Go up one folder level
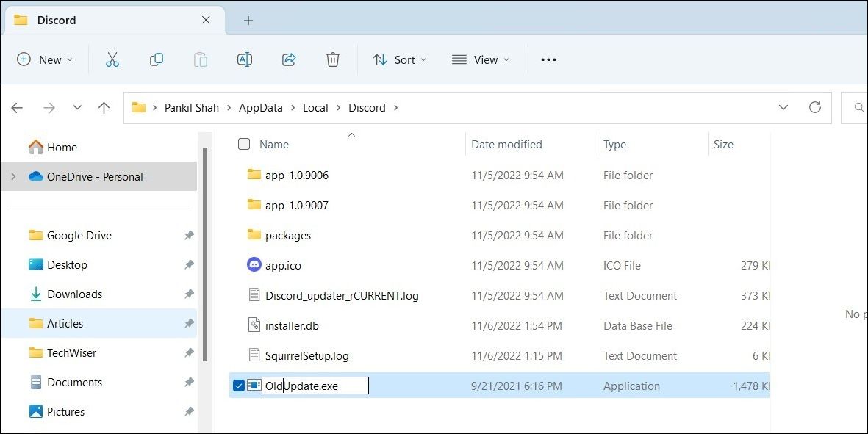Screen dimensions: 868x434 pos(104,108)
